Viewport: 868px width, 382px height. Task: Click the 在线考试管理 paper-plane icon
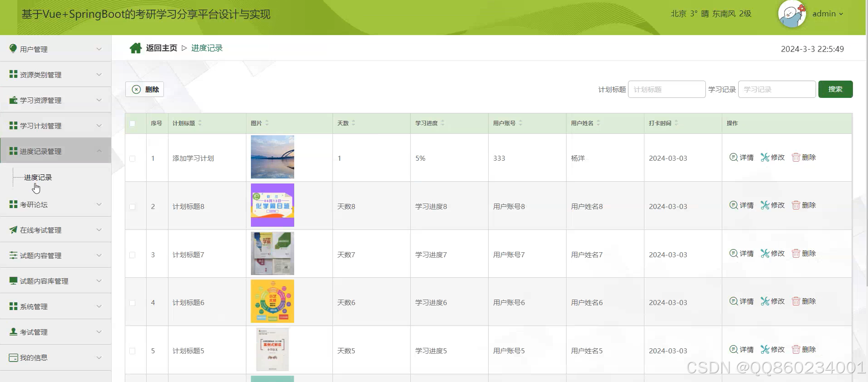tap(13, 230)
